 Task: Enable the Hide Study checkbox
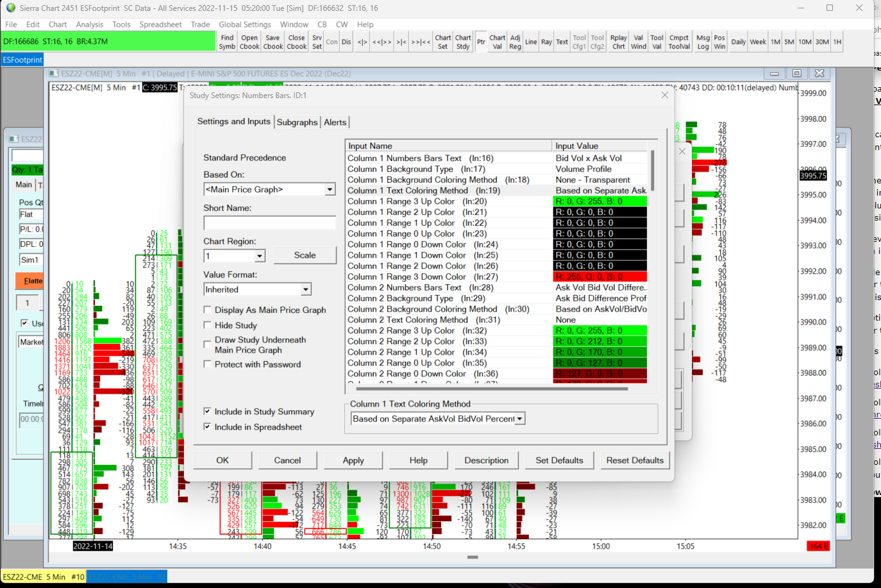coord(208,325)
